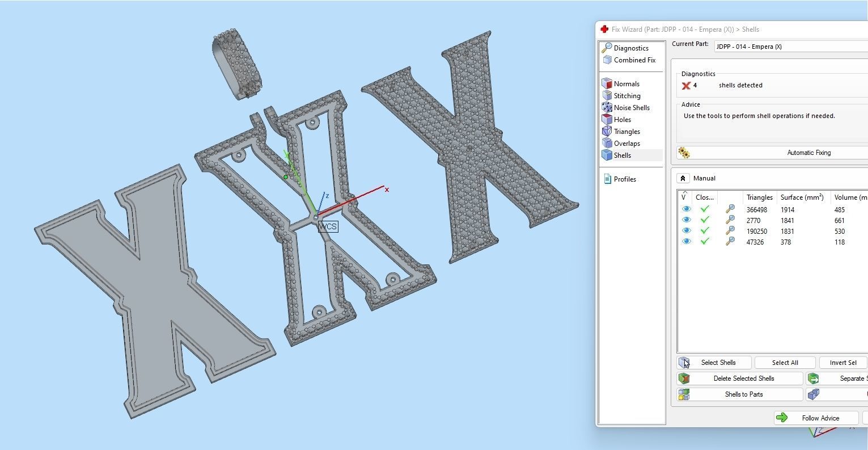Zoom to shell with 190250 triangles
868x450 pixels.
[730, 231]
